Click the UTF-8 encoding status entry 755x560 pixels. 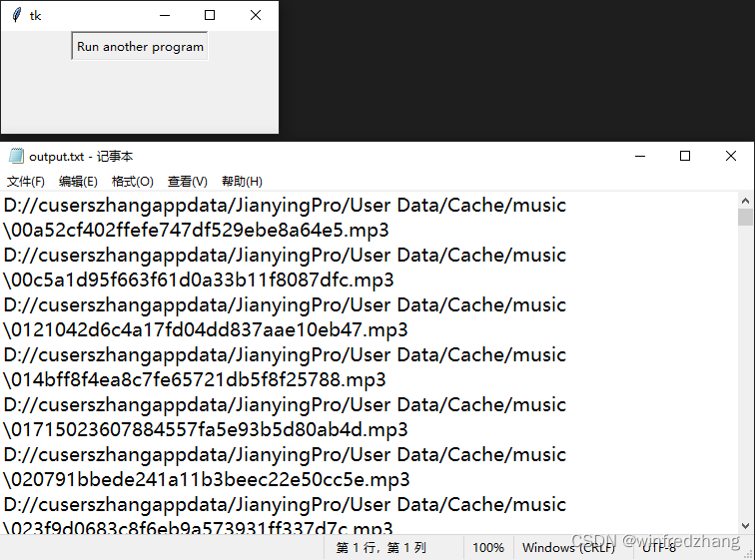coord(659,547)
